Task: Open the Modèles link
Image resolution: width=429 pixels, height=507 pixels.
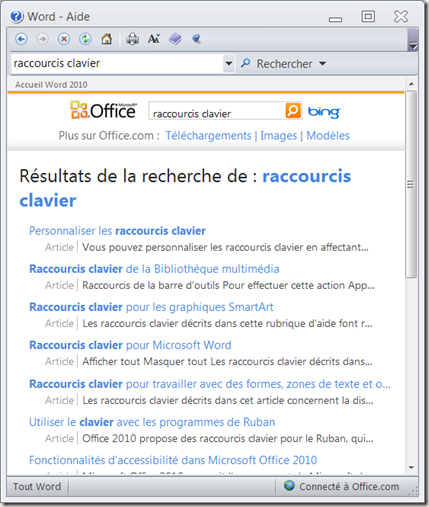Action: pyautogui.click(x=328, y=136)
